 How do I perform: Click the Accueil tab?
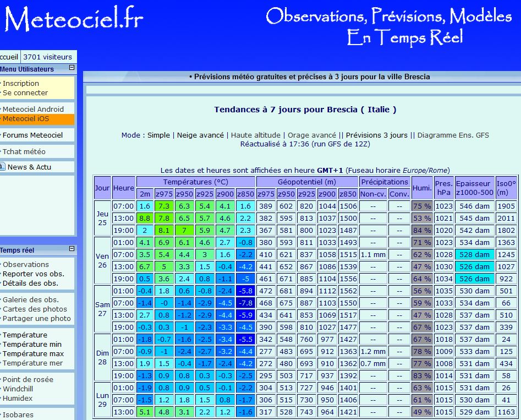coord(9,57)
